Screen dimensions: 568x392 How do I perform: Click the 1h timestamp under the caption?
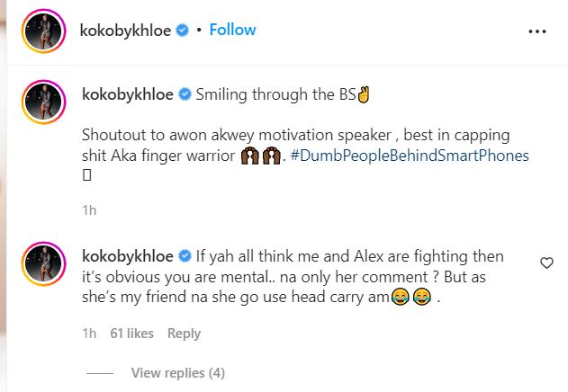88,209
